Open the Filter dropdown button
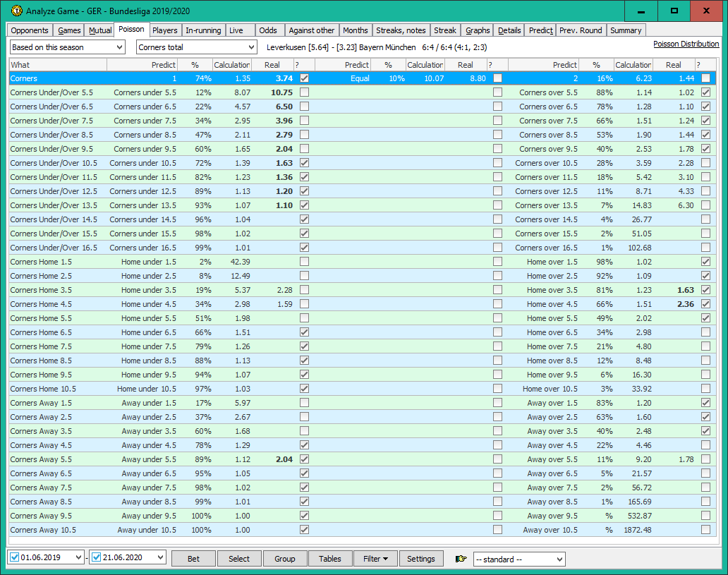The image size is (728, 575). (x=375, y=559)
